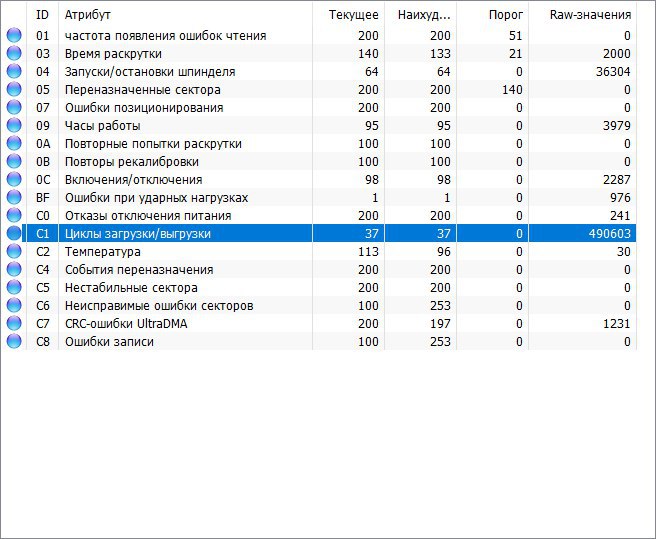Click threshold value 21
This screenshot has width=656, height=539.
pos(515,54)
